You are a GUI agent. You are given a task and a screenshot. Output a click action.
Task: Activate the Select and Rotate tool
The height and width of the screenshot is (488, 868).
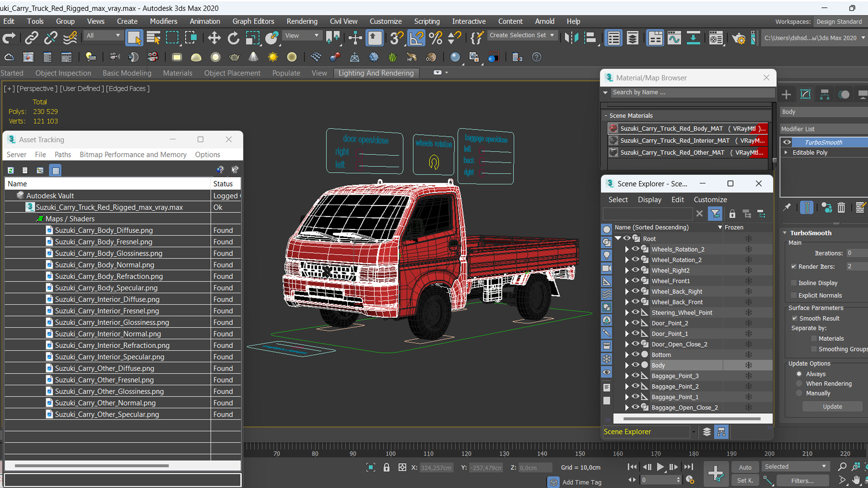[233, 38]
